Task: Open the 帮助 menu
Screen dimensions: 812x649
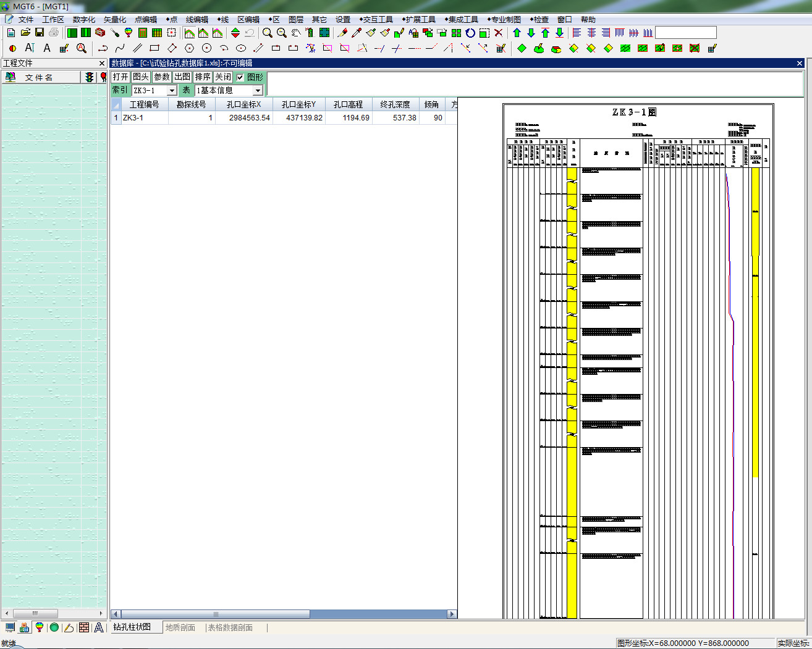Action: 588,20
